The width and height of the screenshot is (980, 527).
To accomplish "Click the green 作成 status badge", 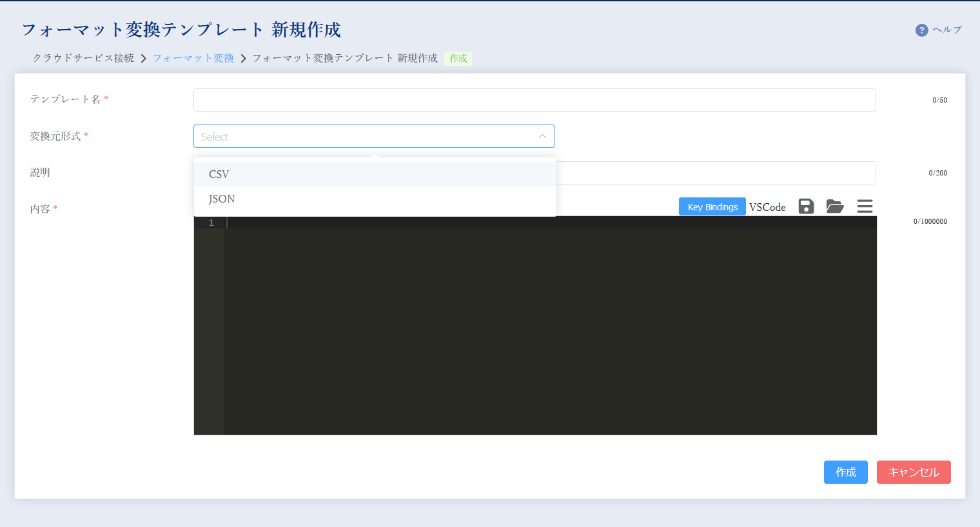I will pyautogui.click(x=457, y=58).
